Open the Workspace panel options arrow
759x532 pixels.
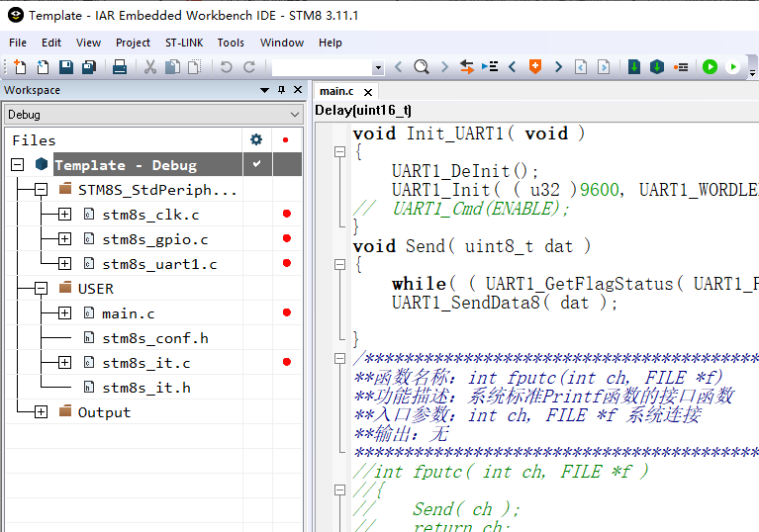coord(264,90)
